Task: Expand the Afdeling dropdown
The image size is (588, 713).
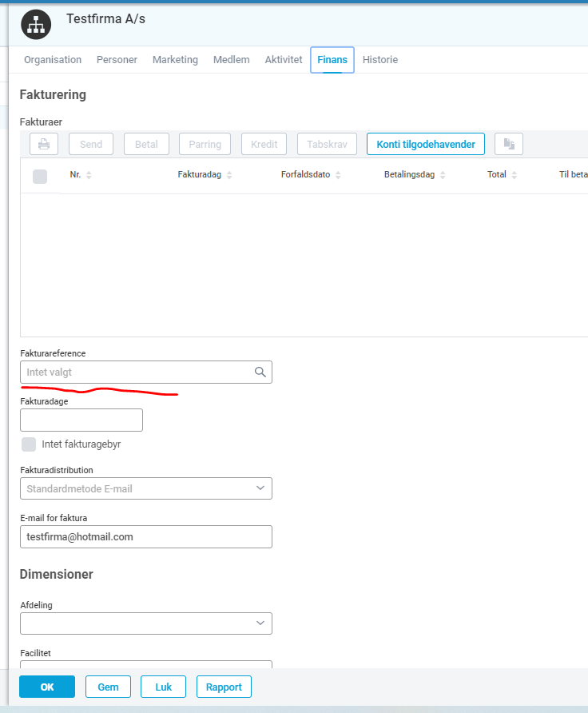Action: [146, 623]
